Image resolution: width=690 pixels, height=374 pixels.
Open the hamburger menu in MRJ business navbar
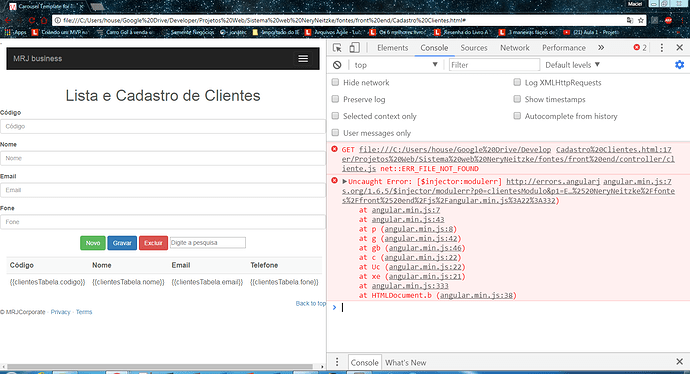click(x=303, y=59)
